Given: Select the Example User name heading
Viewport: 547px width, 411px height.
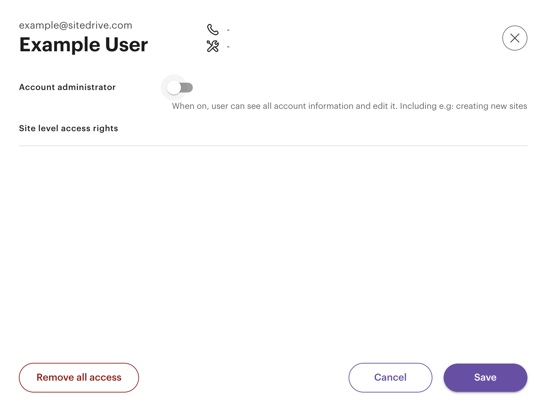Looking at the screenshot, I should tap(83, 45).
